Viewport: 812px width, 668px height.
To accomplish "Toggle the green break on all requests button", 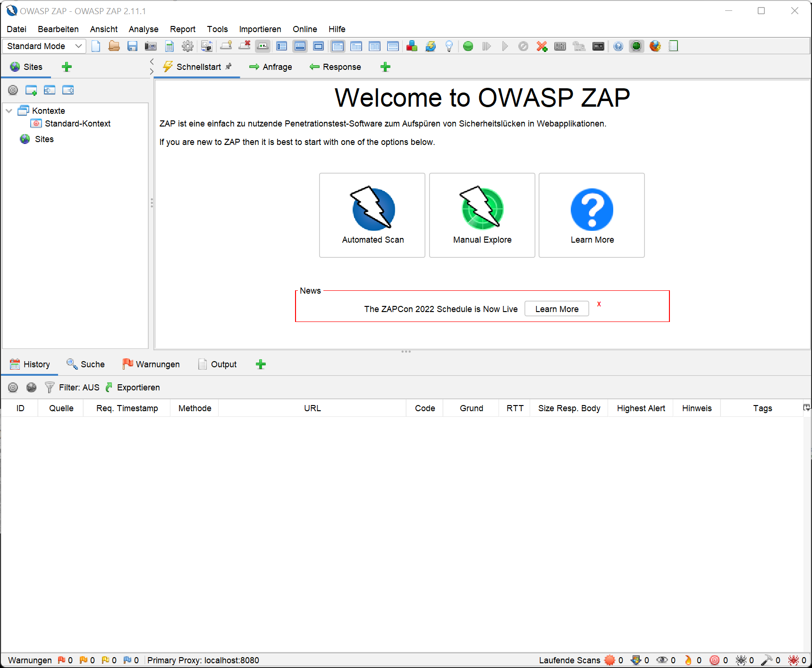I will [x=468, y=46].
